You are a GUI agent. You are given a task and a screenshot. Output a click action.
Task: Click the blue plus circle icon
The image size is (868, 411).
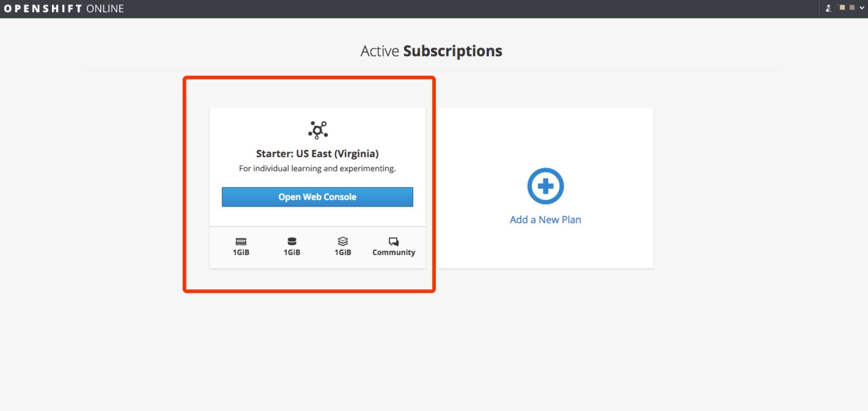[545, 186]
